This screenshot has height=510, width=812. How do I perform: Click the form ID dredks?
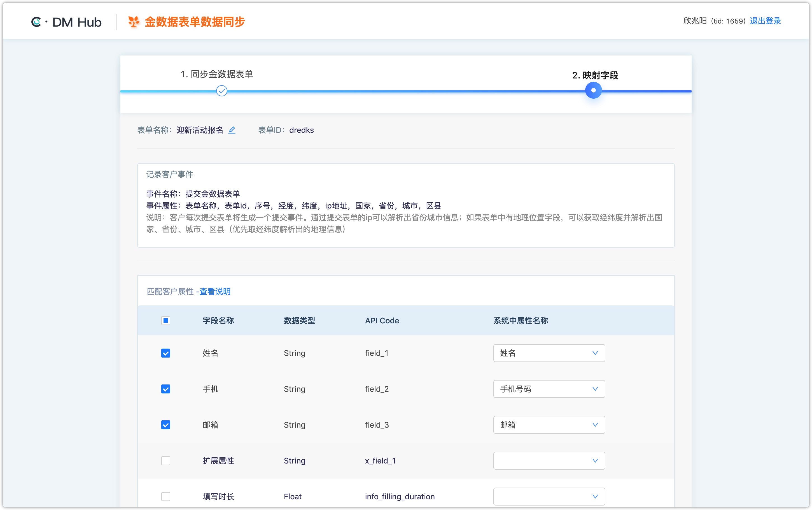point(301,130)
